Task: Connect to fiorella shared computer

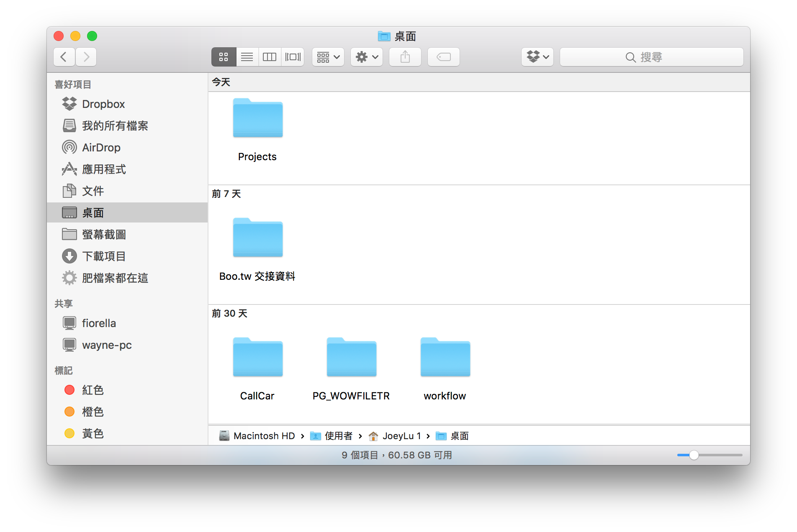Action: (x=127, y=323)
